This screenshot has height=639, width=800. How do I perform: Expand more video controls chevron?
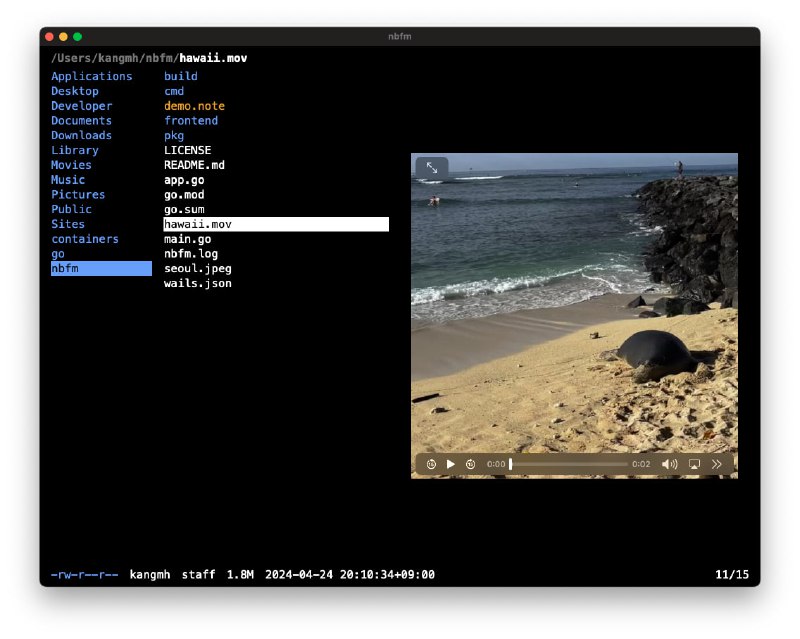point(716,464)
